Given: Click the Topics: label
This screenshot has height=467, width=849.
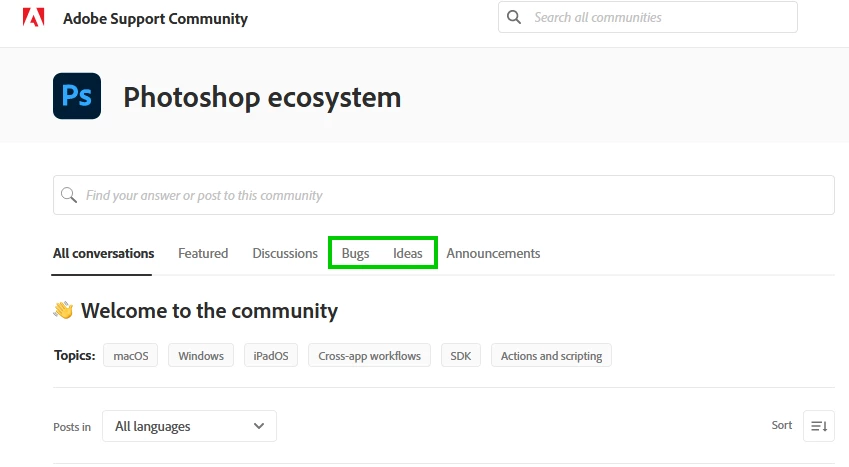Looking at the screenshot, I should click(x=75, y=355).
